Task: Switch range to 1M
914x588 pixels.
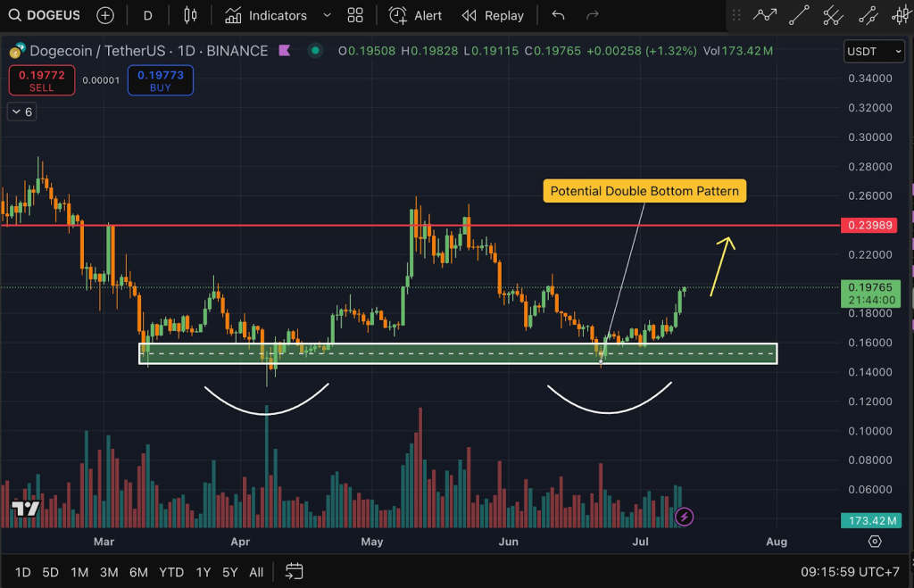Action: pyautogui.click(x=79, y=572)
